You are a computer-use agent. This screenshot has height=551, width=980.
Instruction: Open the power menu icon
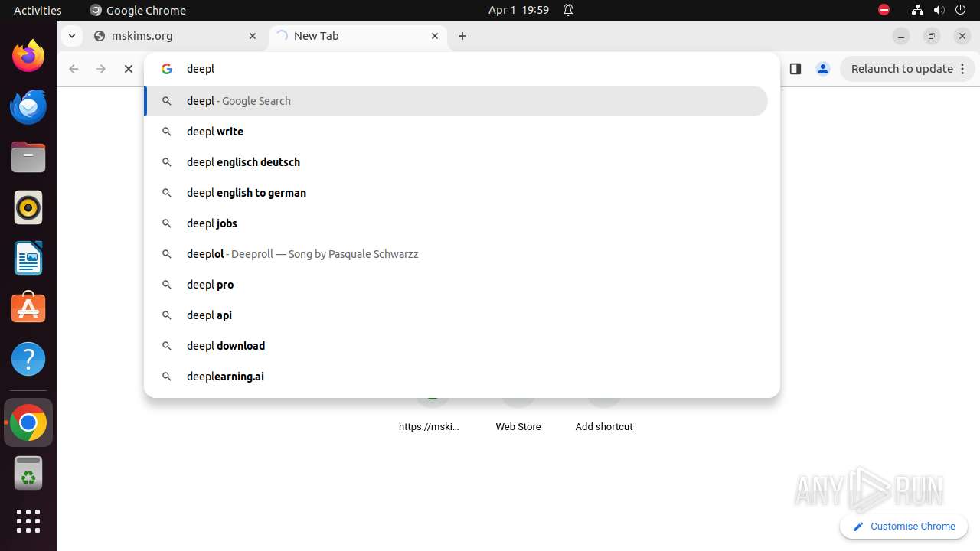[960, 10]
